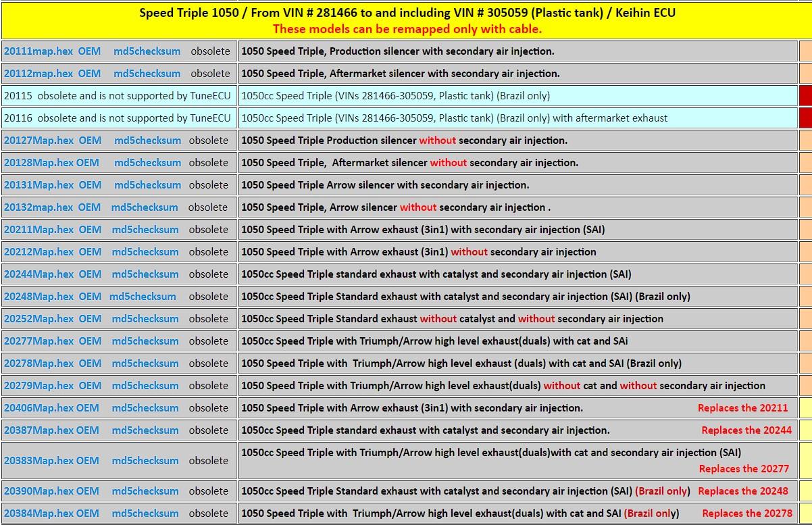The height and width of the screenshot is (525, 812).
Task: Select the '20115 obsolete and is not supported' cell
Action: pyautogui.click(x=120, y=95)
